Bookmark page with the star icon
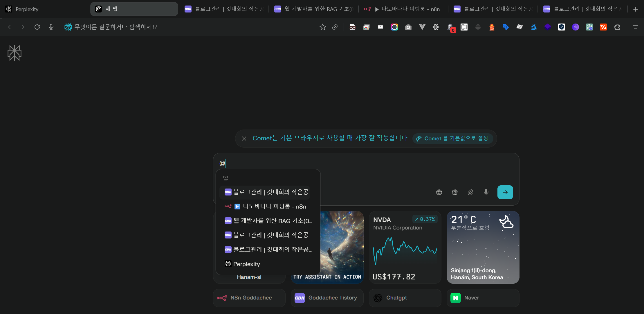This screenshot has height=314, width=644. pyautogui.click(x=322, y=27)
